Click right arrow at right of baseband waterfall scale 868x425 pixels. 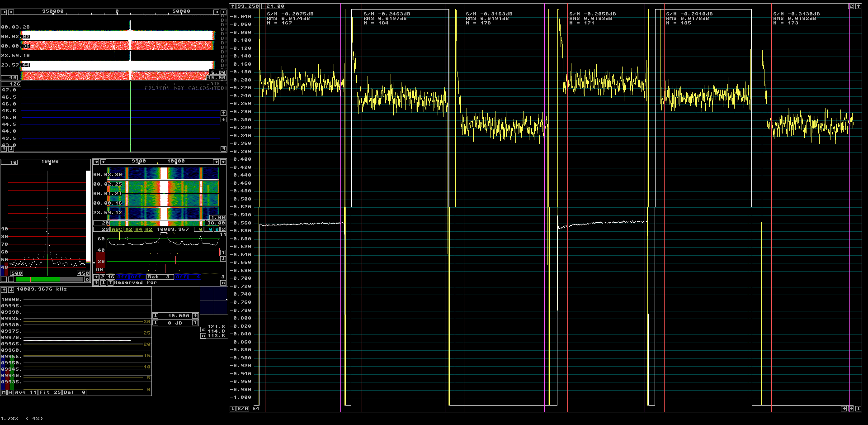(216, 162)
